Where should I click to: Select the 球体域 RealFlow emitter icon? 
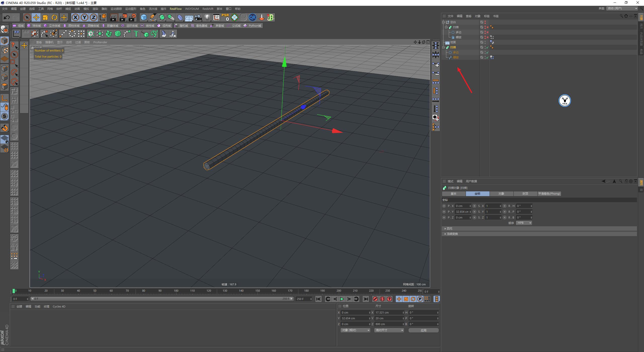tap(29, 25)
